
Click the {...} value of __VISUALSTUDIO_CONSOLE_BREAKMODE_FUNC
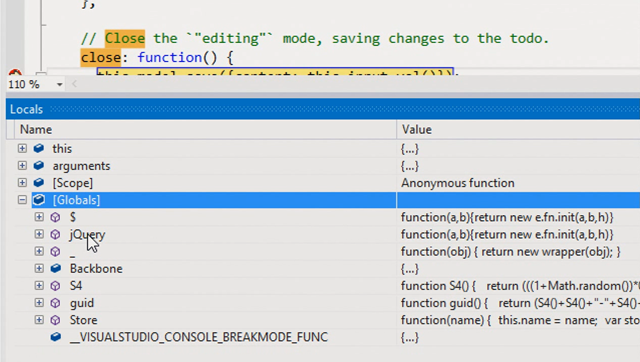point(410,337)
